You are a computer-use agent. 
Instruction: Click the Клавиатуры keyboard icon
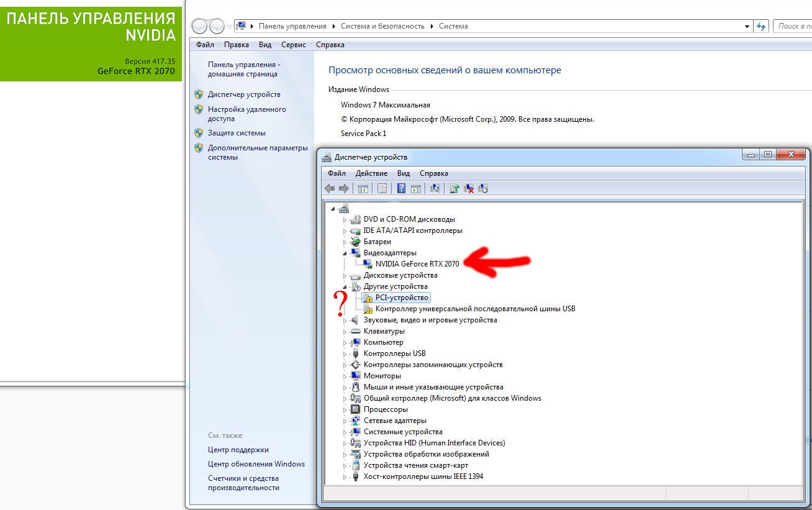356,331
